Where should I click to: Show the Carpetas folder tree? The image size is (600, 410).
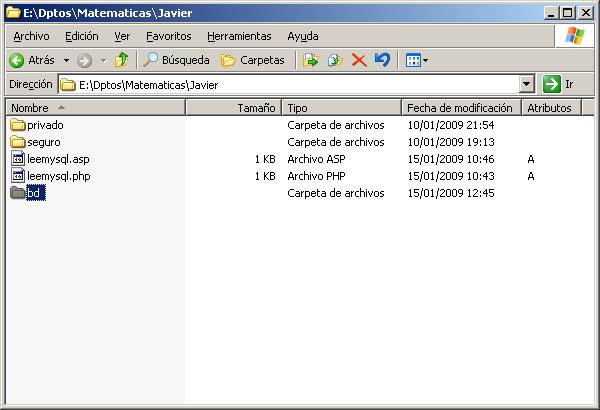point(252,60)
